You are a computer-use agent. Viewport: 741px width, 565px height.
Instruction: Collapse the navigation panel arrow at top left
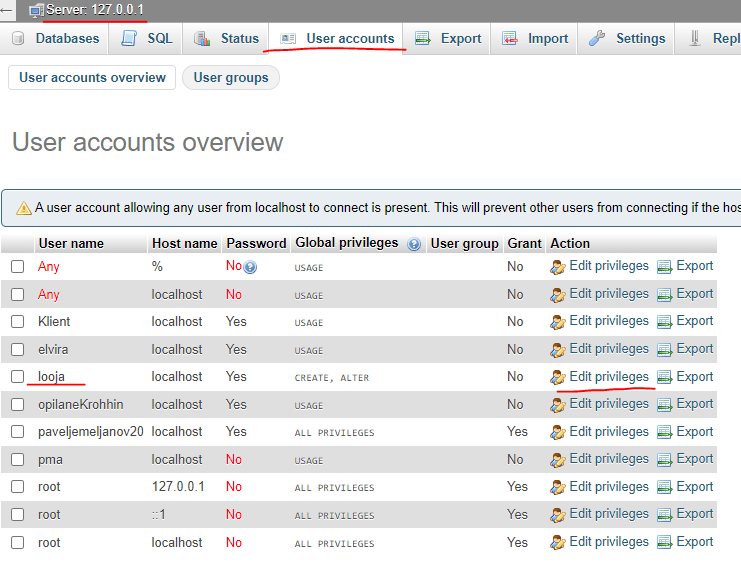pyautogui.click(x=7, y=10)
